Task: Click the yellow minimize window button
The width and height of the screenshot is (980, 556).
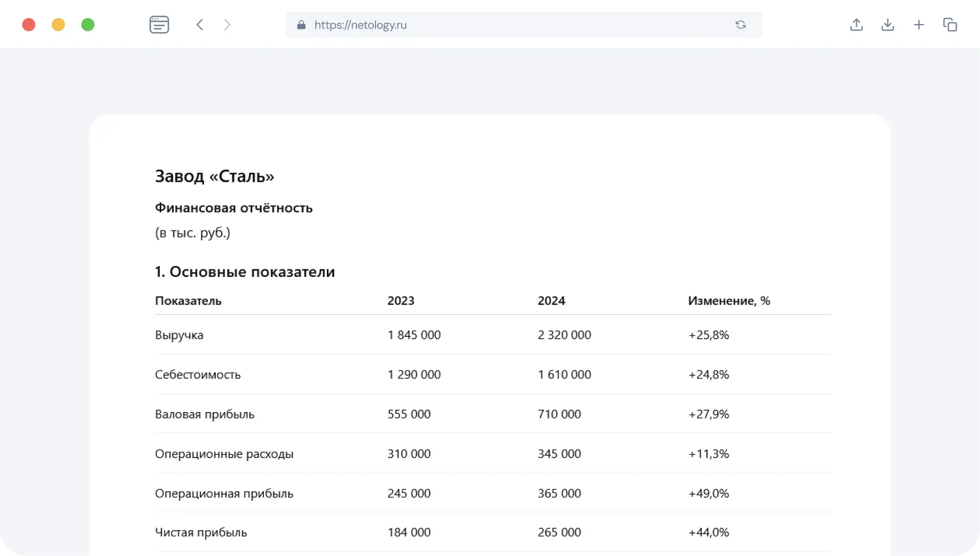Action: (59, 25)
